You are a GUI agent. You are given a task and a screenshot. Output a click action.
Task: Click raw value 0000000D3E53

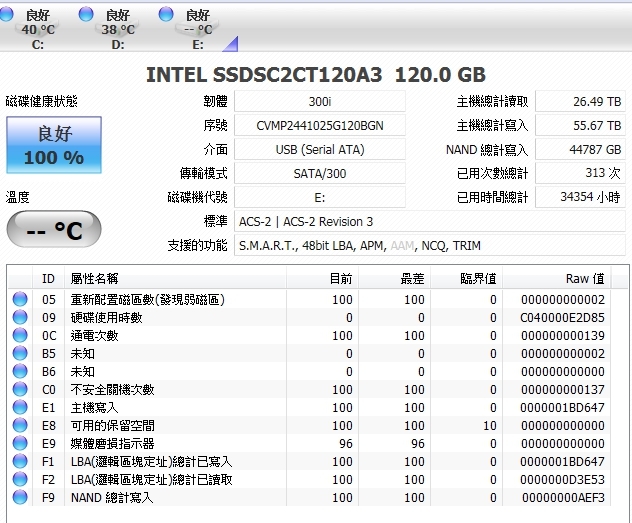pyautogui.click(x=562, y=479)
